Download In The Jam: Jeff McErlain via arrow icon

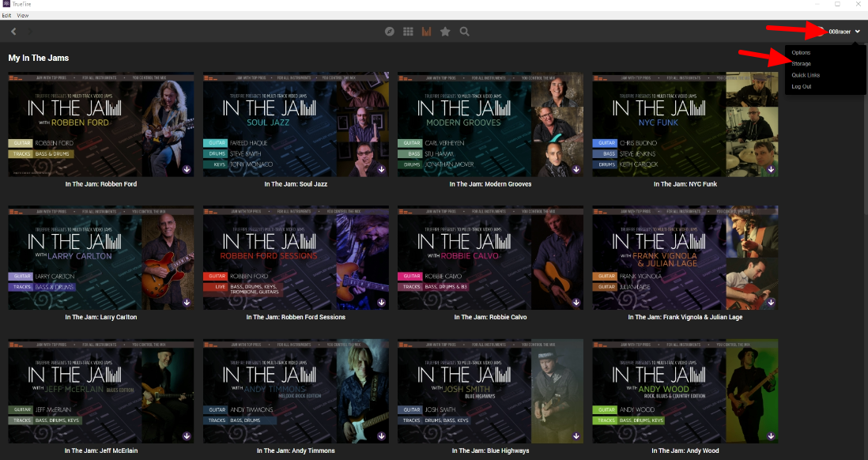pos(187,436)
